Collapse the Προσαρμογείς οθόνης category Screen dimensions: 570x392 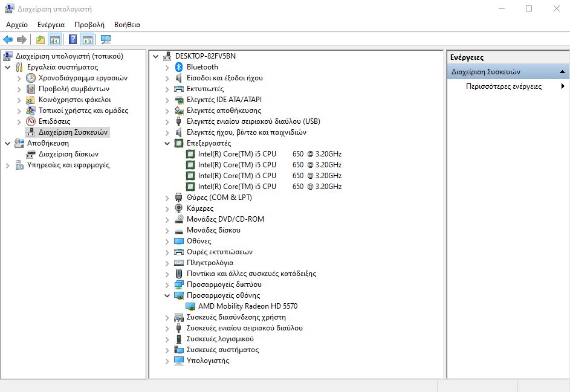[x=167, y=295]
